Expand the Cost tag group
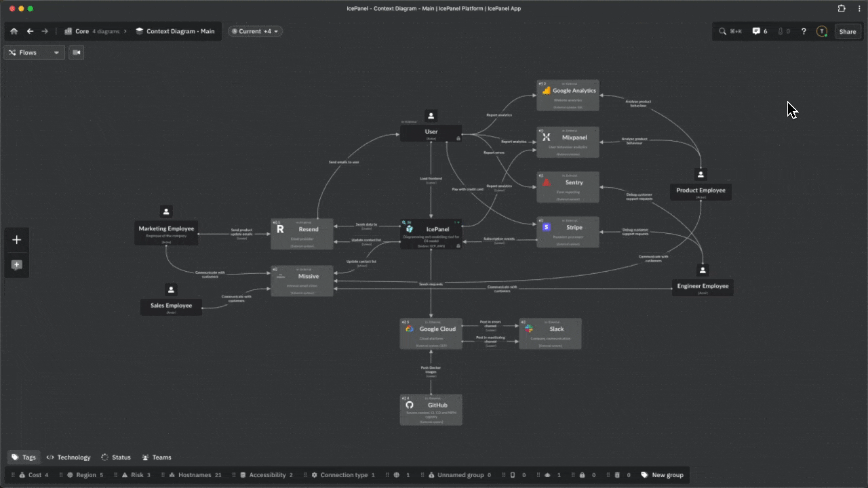The width and height of the screenshot is (868, 488). coord(34,475)
